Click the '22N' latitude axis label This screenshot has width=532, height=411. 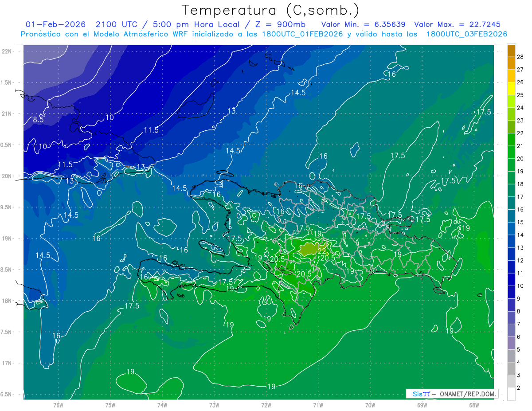click(7, 51)
